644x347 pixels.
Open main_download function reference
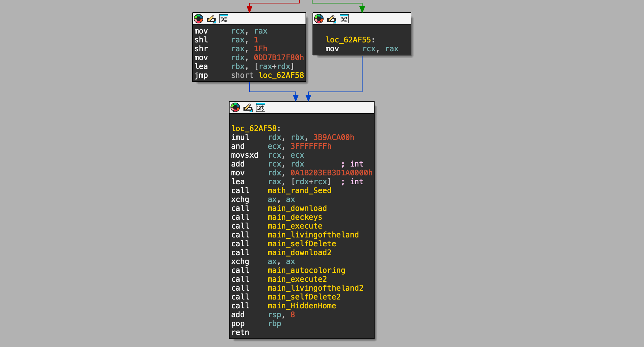297,208
